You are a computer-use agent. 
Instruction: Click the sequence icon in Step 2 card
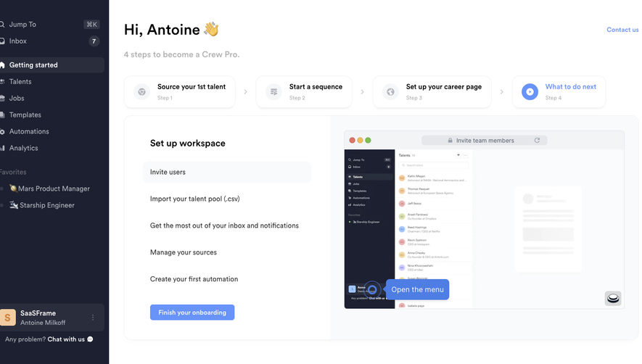[x=273, y=91]
